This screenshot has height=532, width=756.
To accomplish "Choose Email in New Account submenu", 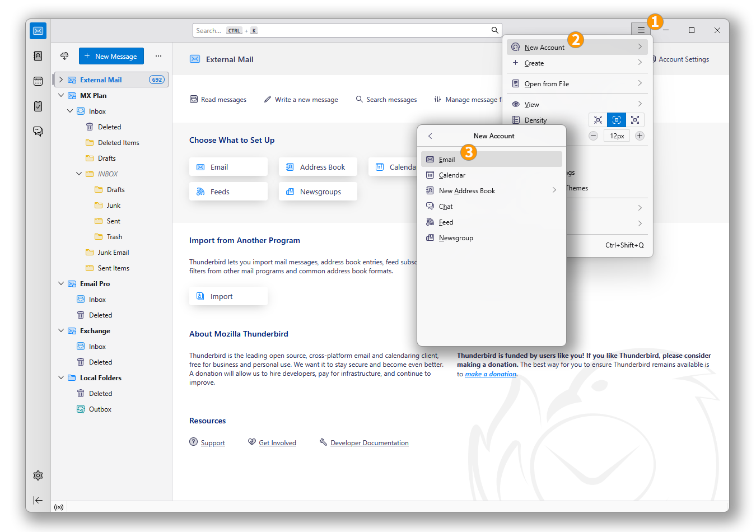I will pos(447,160).
